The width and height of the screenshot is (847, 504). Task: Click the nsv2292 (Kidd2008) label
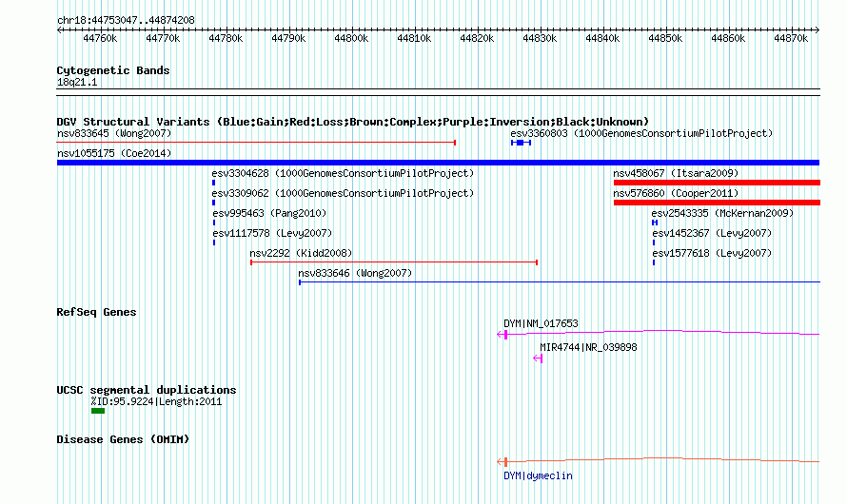pyautogui.click(x=301, y=253)
